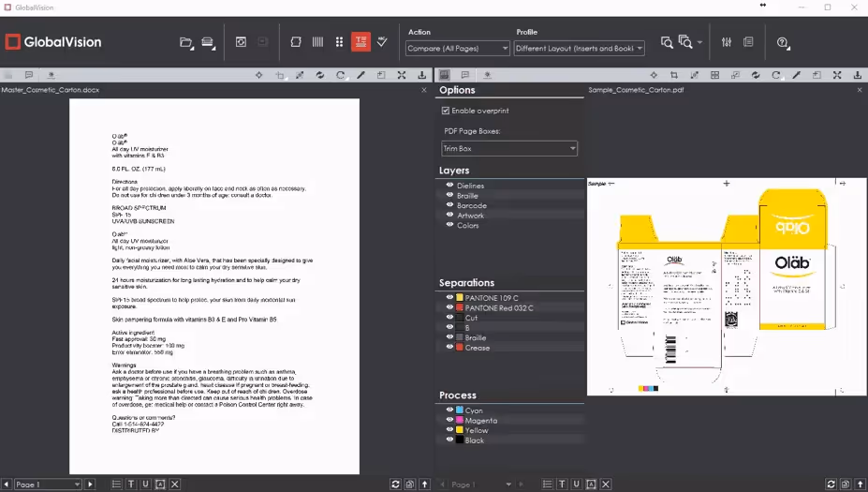Screen dimensions: 868x492
Task: Click the capture icon beside the scanner
Action: (x=241, y=42)
